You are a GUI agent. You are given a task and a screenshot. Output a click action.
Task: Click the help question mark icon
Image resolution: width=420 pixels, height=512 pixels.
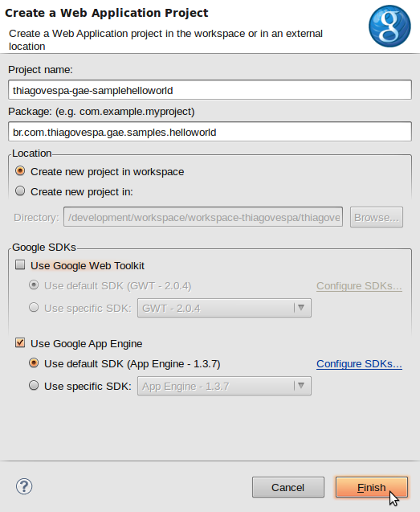tap(24, 486)
